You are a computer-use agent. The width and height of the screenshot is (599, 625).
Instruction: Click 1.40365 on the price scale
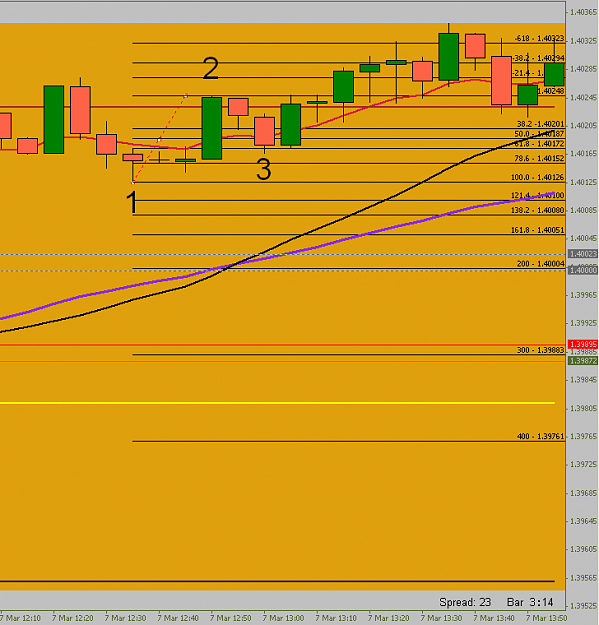(x=583, y=12)
